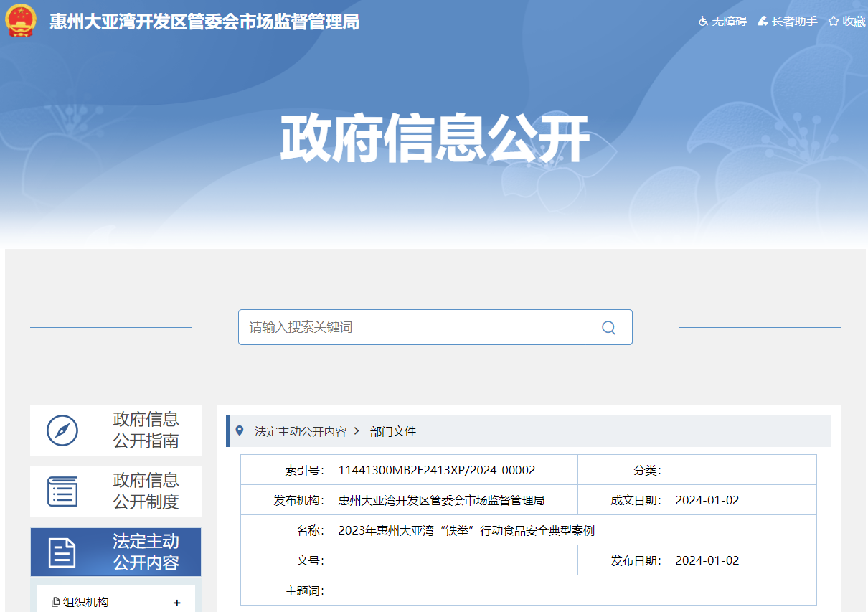The image size is (868, 612).
Task: Click the accessibility wheelchair icon
Action: (703, 22)
